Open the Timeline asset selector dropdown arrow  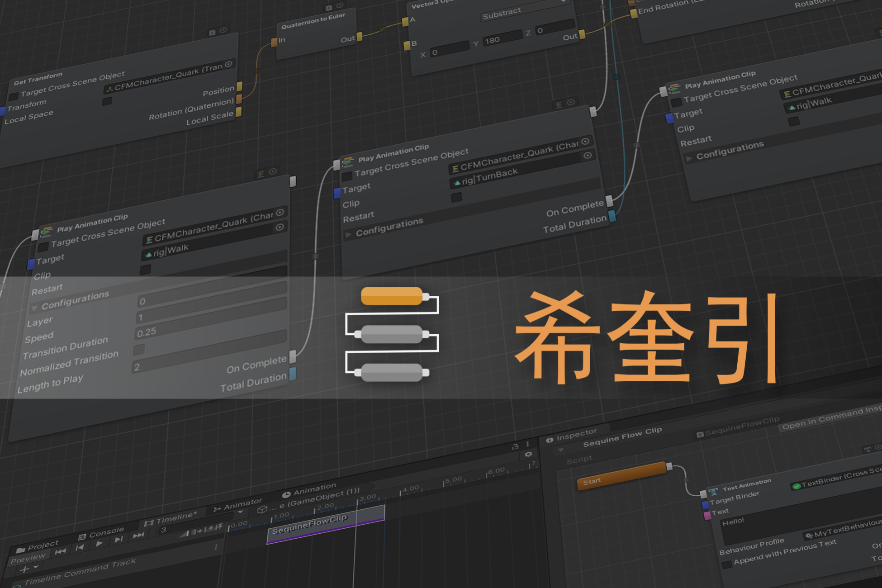[241, 512]
